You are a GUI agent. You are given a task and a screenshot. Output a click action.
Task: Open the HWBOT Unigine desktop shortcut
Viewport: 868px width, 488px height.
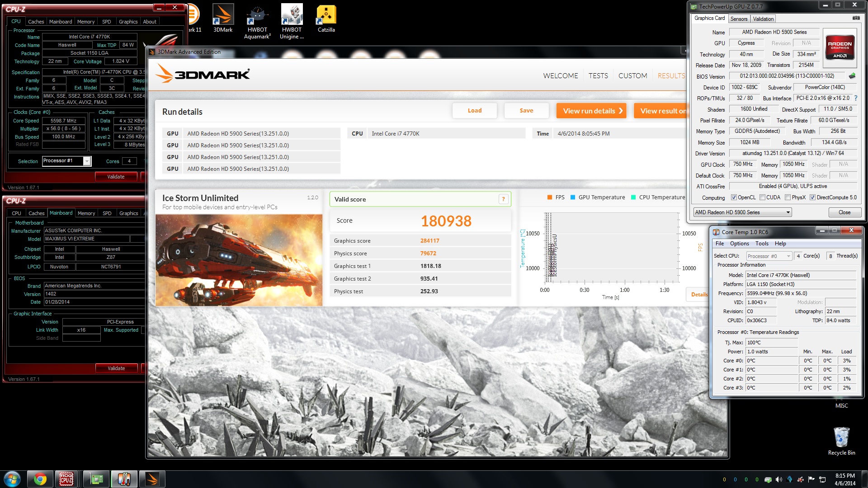[x=292, y=21]
